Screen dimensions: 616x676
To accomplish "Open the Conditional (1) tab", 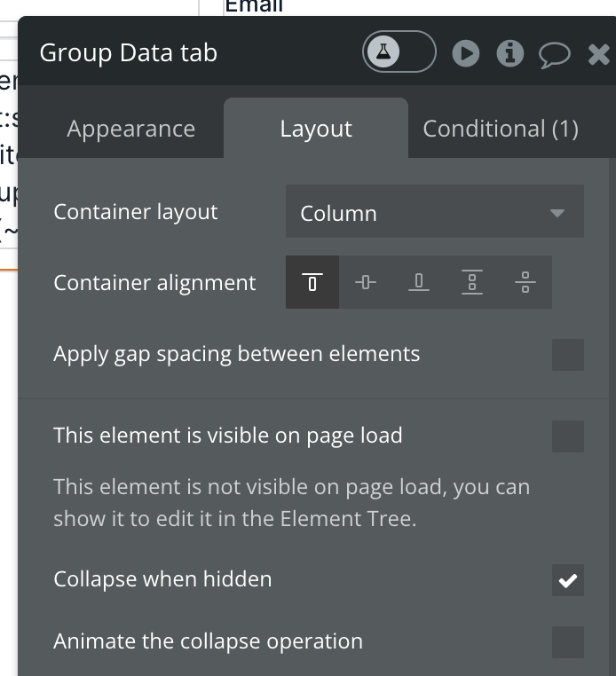I will [x=501, y=130].
